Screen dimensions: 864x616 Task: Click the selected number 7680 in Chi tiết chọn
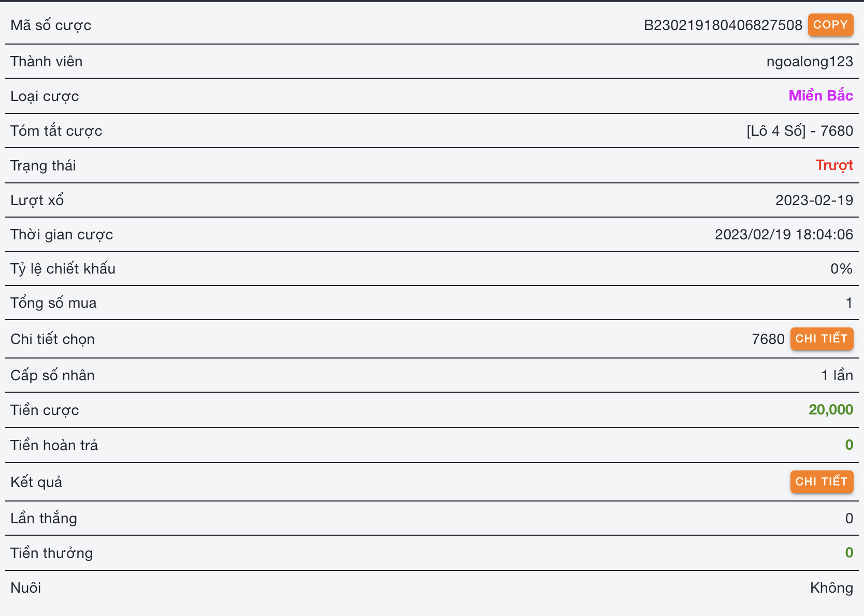(768, 339)
